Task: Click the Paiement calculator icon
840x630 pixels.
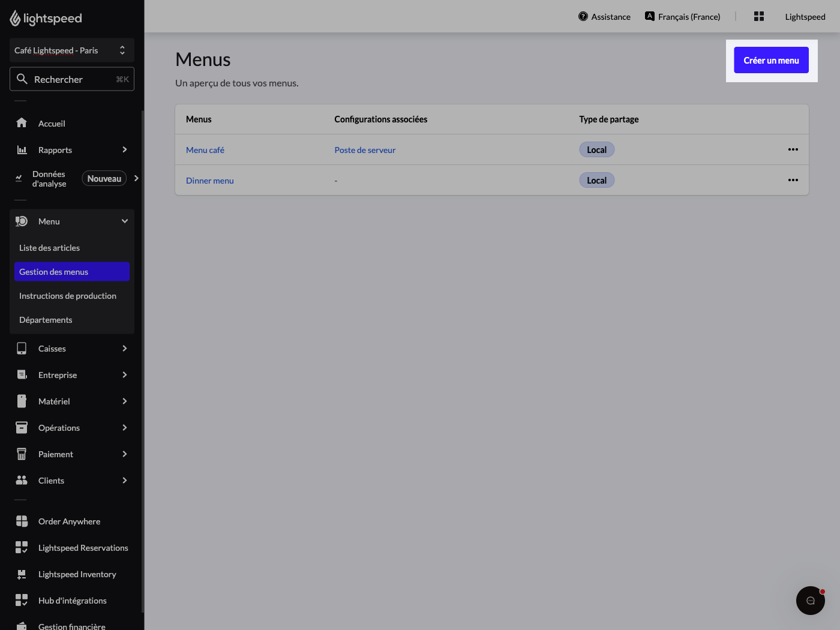Action: 22,454
